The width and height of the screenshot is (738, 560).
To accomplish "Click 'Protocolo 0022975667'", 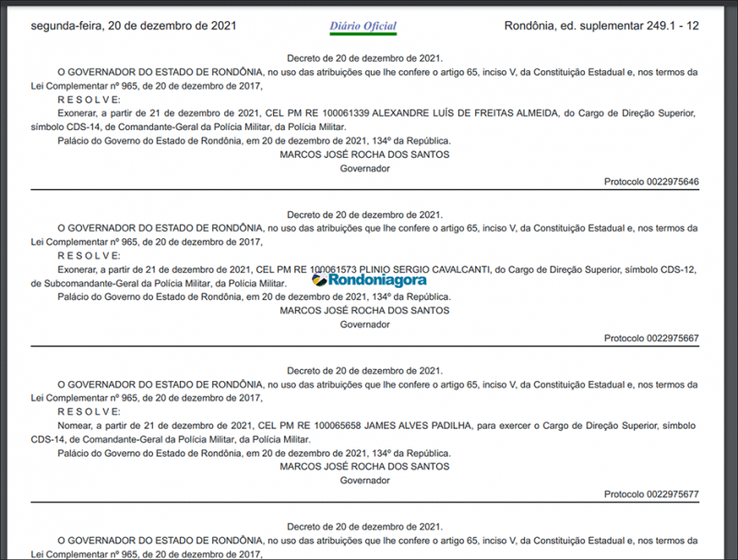I will (x=651, y=338).
